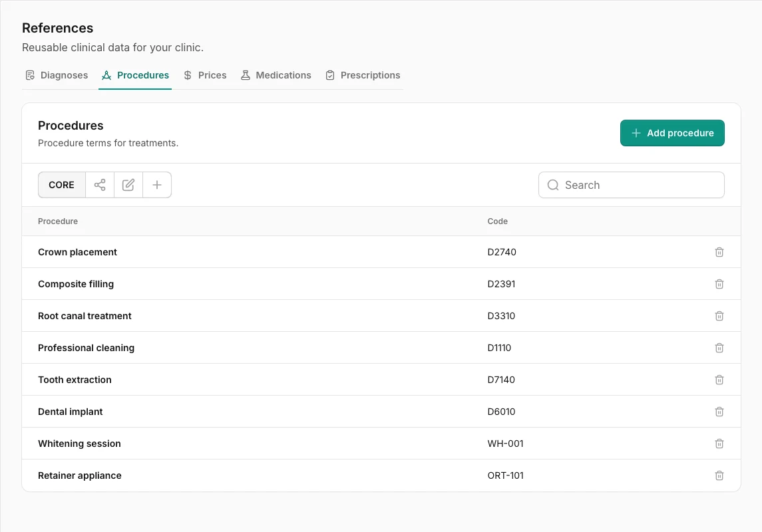The width and height of the screenshot is (762, 532).
Task: Click the Procedure column header
Action: tap(58, 221)
